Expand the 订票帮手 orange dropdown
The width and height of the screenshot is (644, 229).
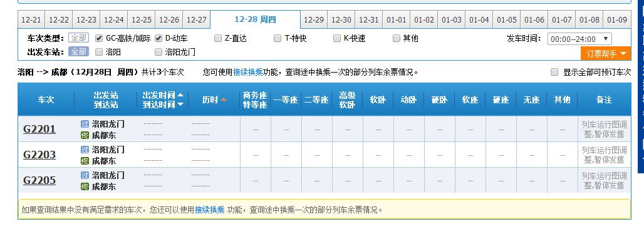[606, 53]
